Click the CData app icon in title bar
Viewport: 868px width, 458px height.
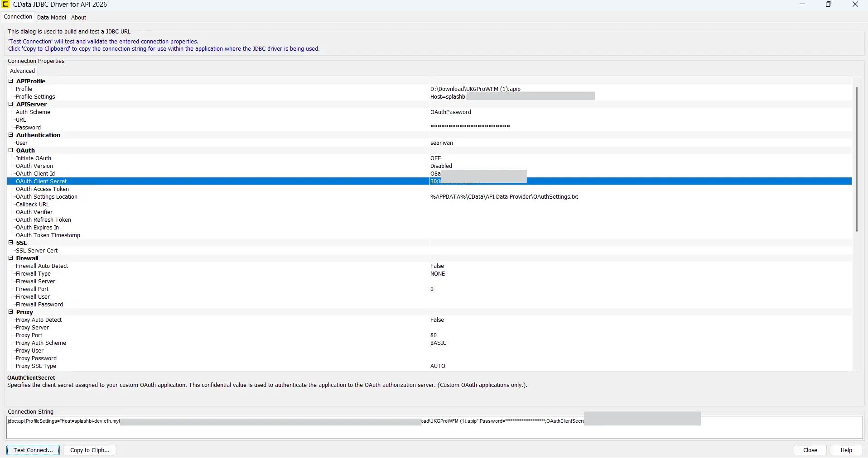(5, 5)
